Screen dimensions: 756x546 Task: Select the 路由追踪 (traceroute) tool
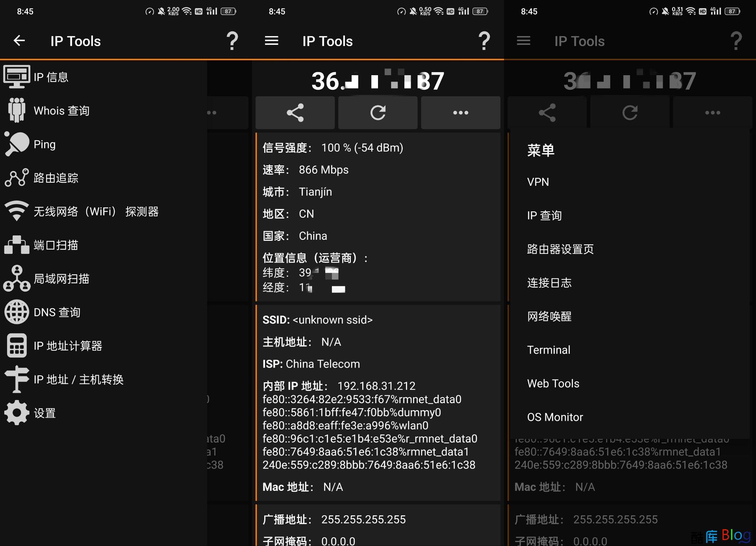(x=55, y=178)
